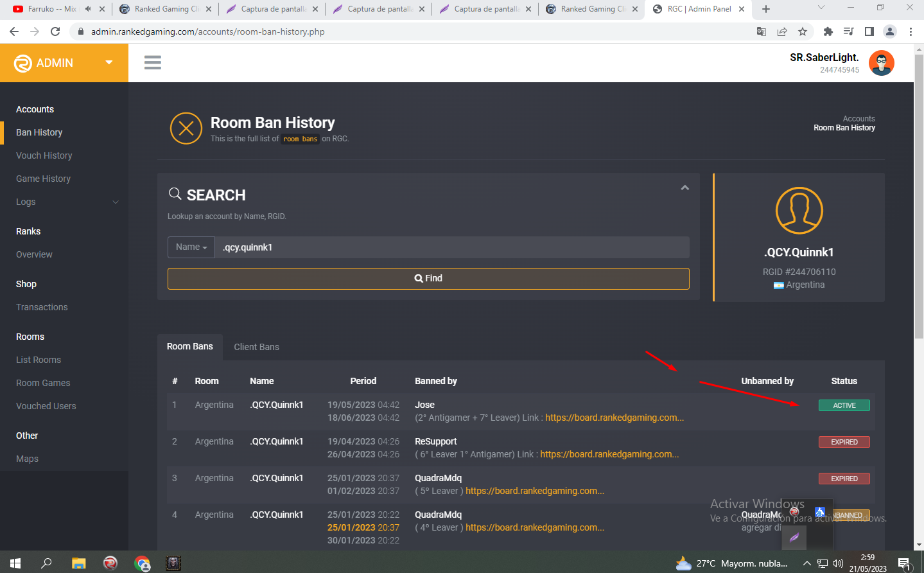924x573 pixels.
Task: Click EXPIRED badge in row 3
Action: (x=844, y=479)
